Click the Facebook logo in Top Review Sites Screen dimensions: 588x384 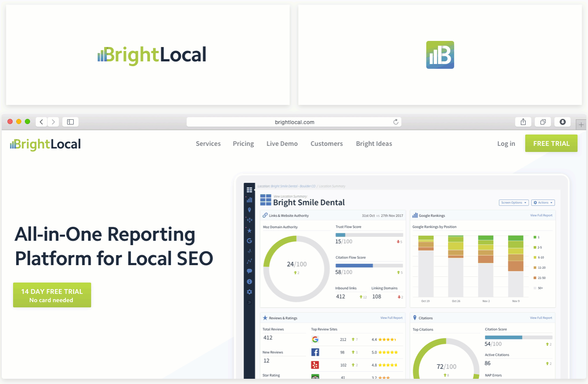click(316, 352)
